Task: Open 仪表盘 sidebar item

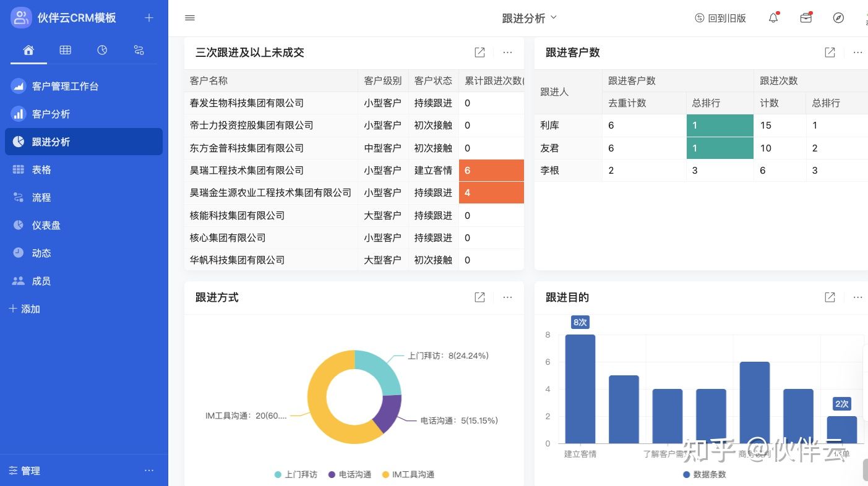Action: click(46, 225)
